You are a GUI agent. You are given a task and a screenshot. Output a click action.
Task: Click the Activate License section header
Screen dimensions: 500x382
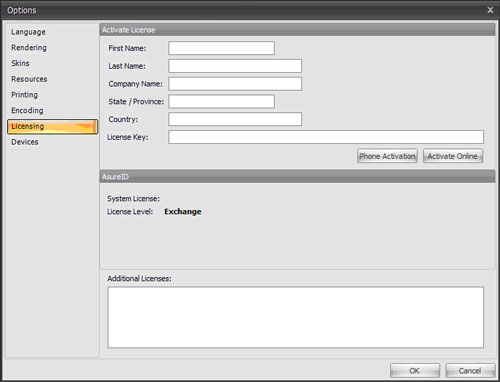point(297,30)
